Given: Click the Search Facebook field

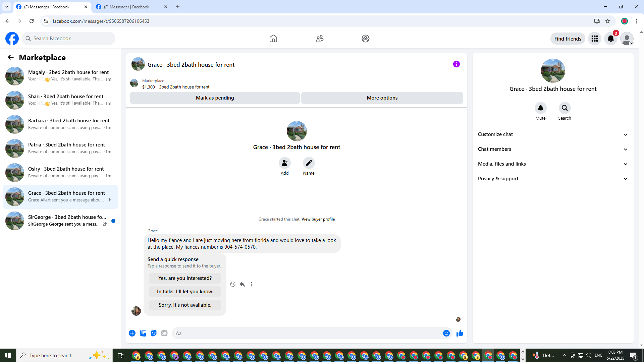Looking at the screenshot, I should click(x=68, y=39).
